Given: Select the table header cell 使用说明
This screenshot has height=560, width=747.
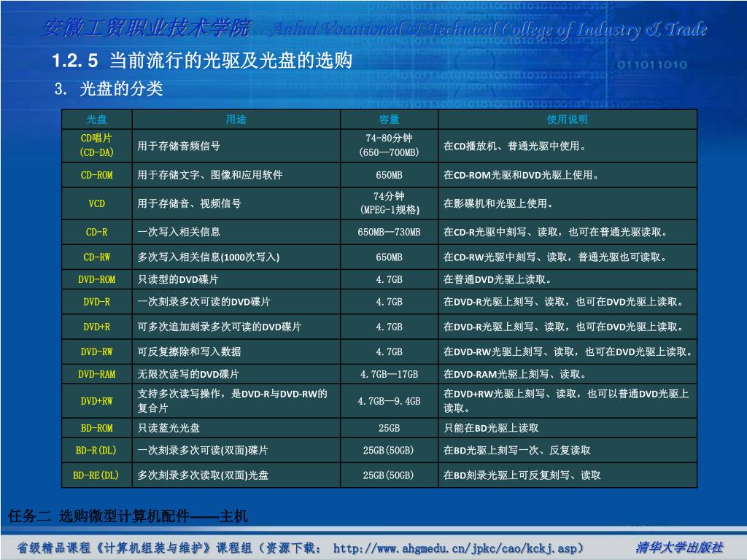Looking at the screenshot, I should click(567, 119).
